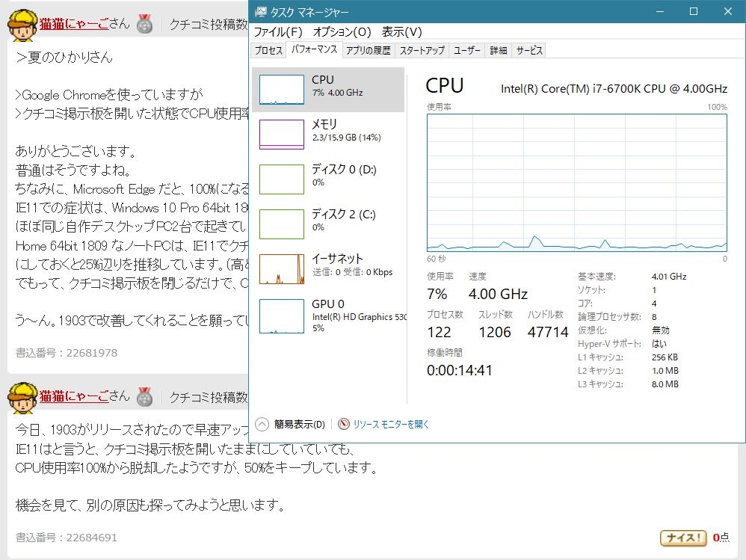746x560 pixels.
Task: Click the 基本速度 4.01 GHz value
Action: 669,277
